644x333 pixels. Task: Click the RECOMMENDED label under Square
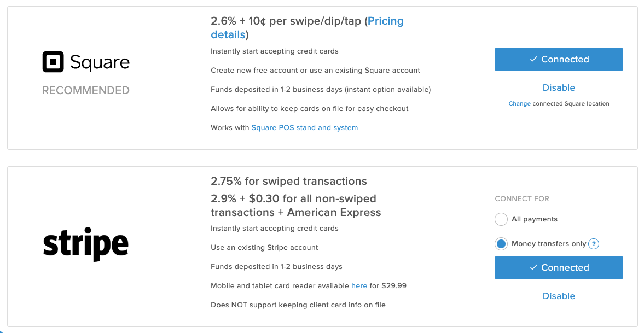pos(86,90)
